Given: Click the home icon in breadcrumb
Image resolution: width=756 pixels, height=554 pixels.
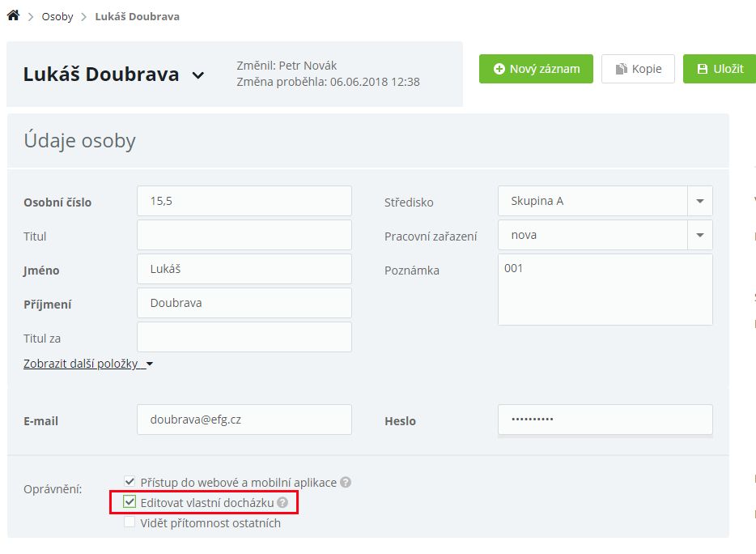Looking at the screenshot, I should [13, 15].
